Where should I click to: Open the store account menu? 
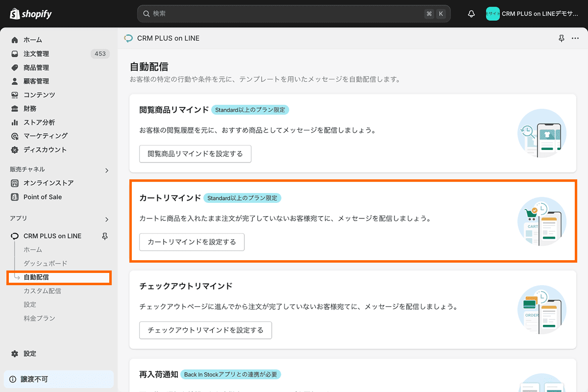532,14
